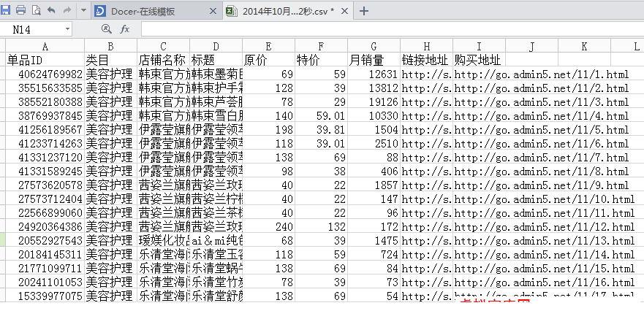Click the zoom/search icon beside fx
The image size is (644, 319).
107,28
